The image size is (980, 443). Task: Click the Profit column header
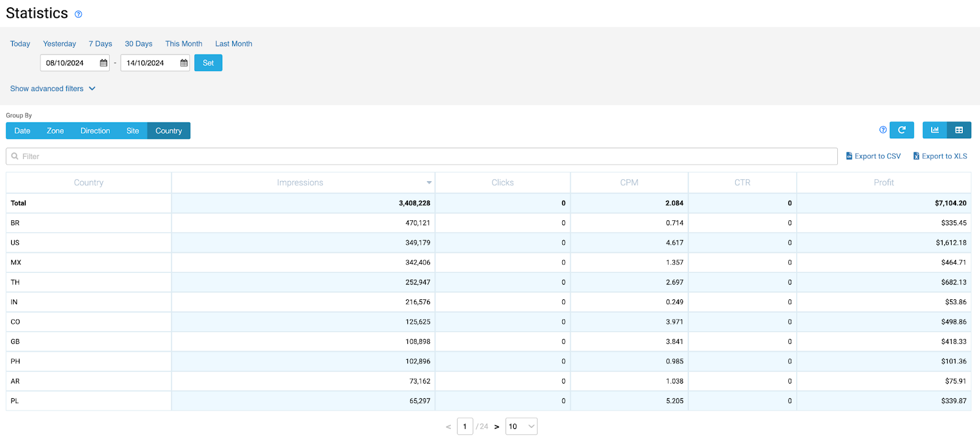pos(883,183)
